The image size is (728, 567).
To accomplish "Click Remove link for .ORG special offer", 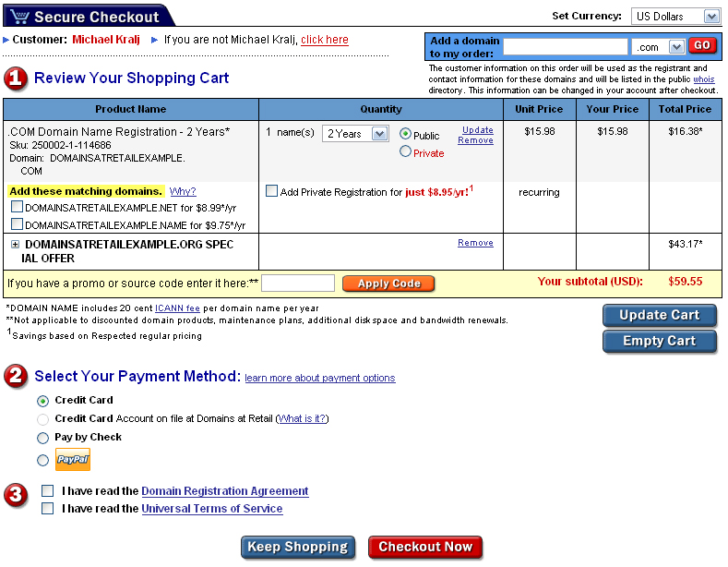I will click(475, 243).
